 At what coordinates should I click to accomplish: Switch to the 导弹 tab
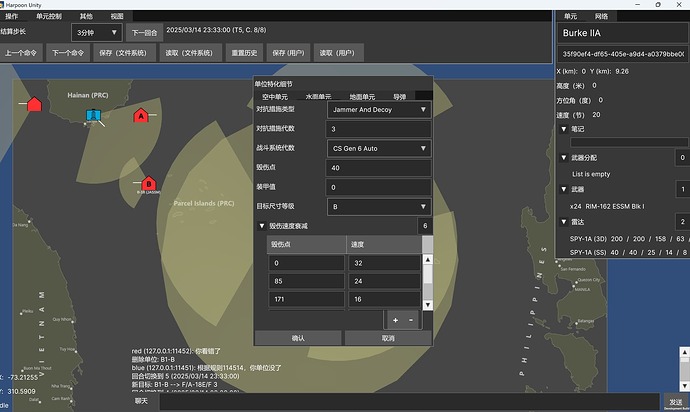400,96
